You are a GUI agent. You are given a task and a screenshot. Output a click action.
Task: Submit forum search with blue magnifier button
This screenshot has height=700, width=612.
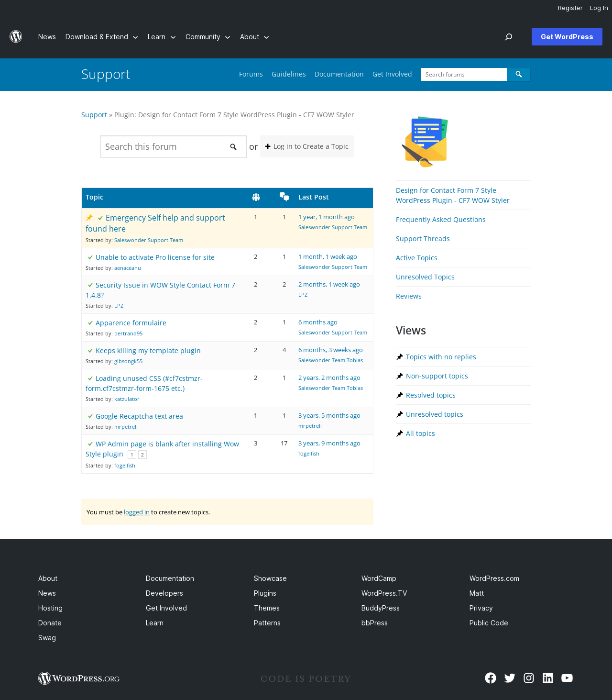(519, 75)
